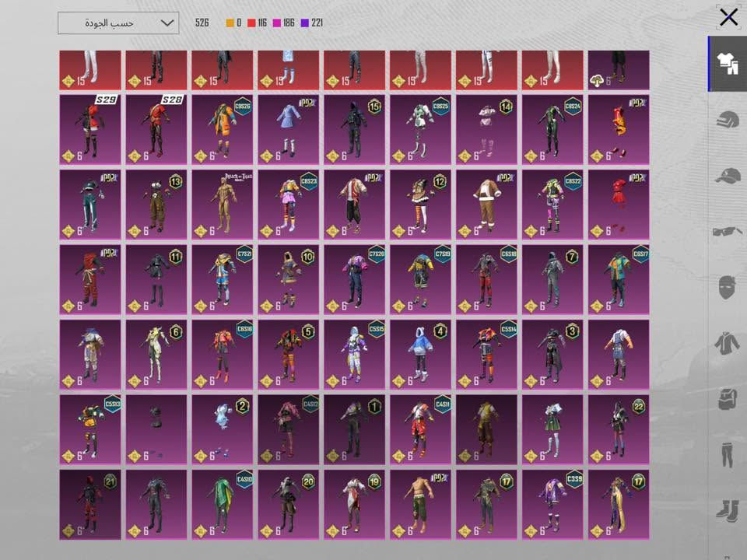Screen dimensions: 747x560
Task: Select the C5S13 yellow outfit
Action: coord(90,429)
